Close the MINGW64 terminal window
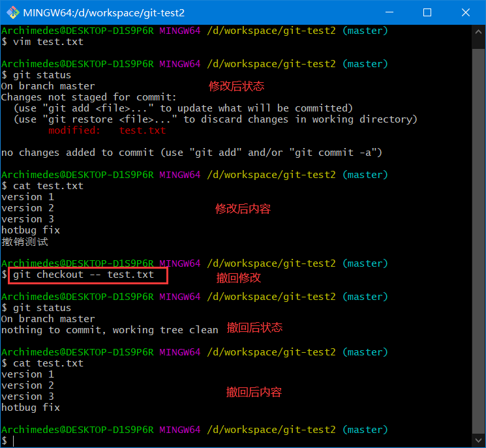The height and width of the screenshot is (448, 486). point(466,12)
